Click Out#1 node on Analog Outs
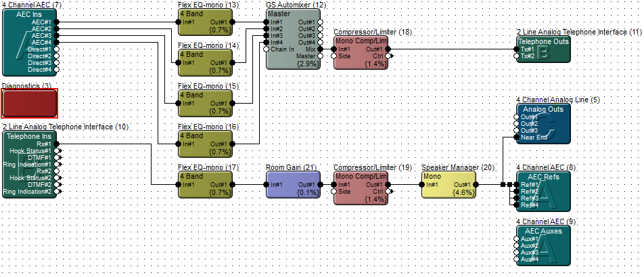This screenshot has height=277, width=644. point(516,116)
